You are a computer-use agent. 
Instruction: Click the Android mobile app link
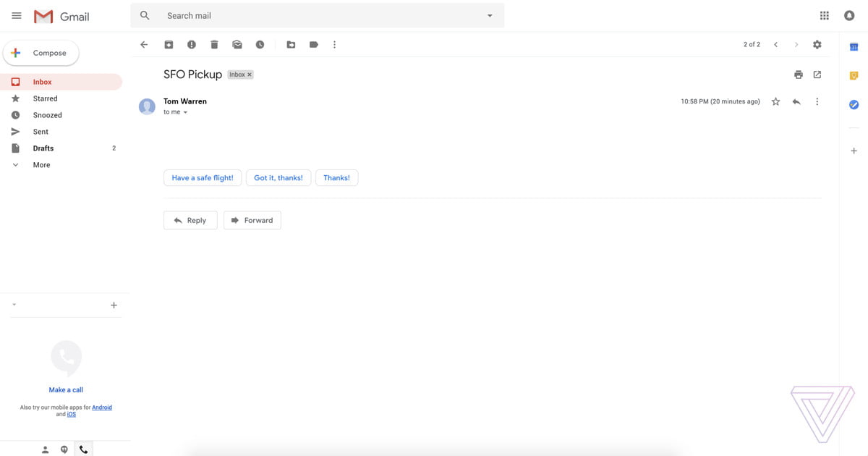102,408
